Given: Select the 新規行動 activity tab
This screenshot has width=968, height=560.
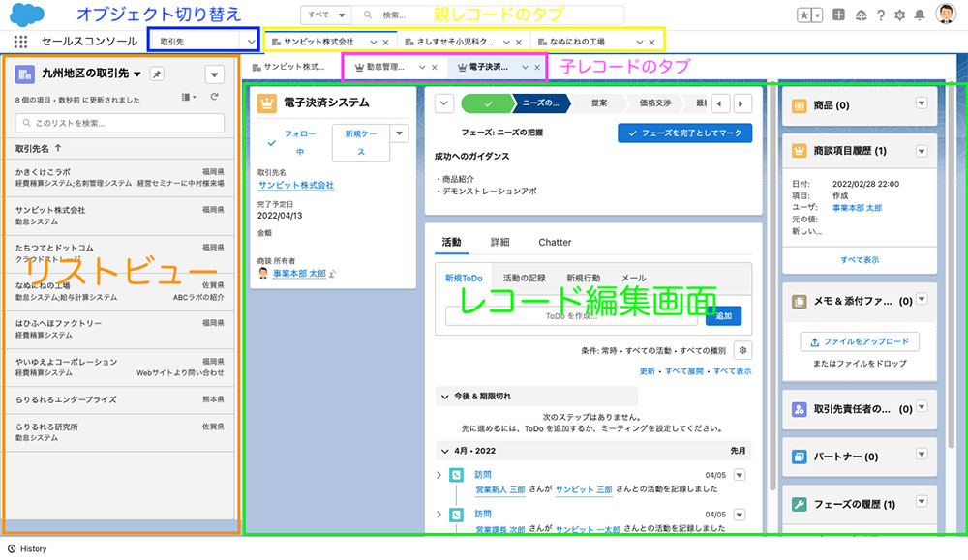Looking at the screenshot, I should click(584, 279).
